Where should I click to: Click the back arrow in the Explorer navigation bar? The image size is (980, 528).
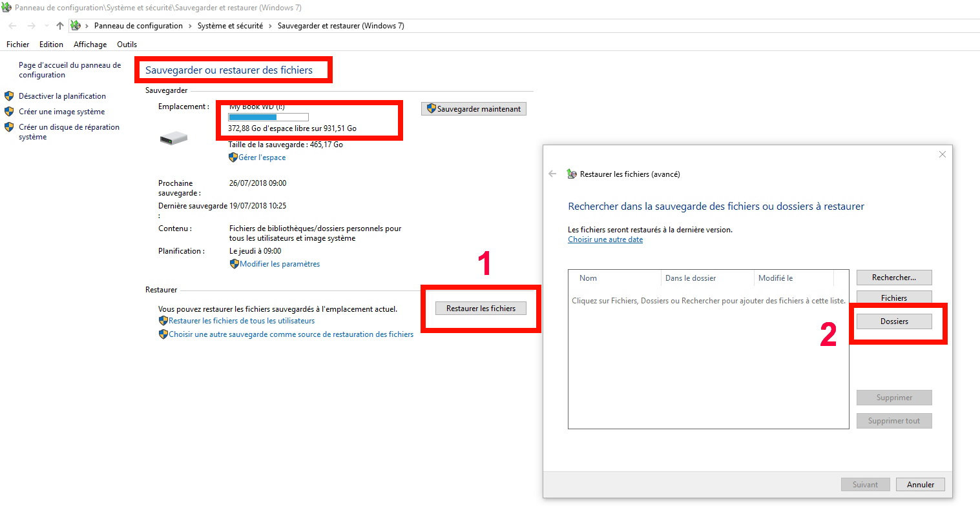(12, 26)
